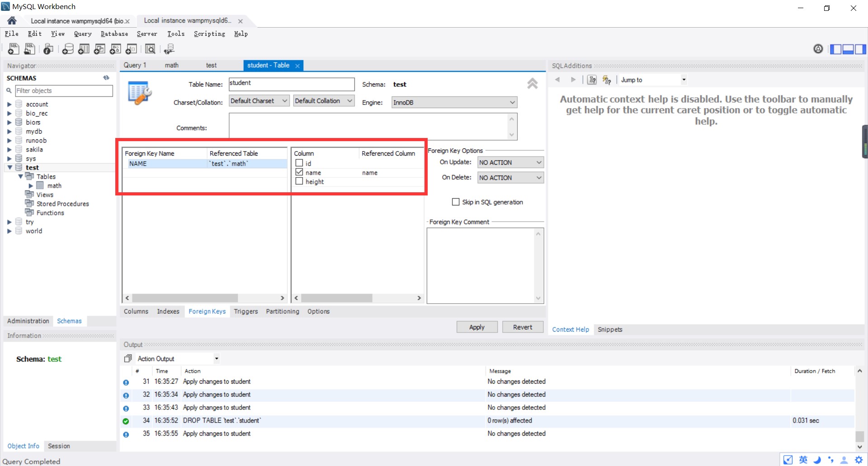Get context help for caret position
The width and height of the screenshot is (868, 466).
click(592, 80)
